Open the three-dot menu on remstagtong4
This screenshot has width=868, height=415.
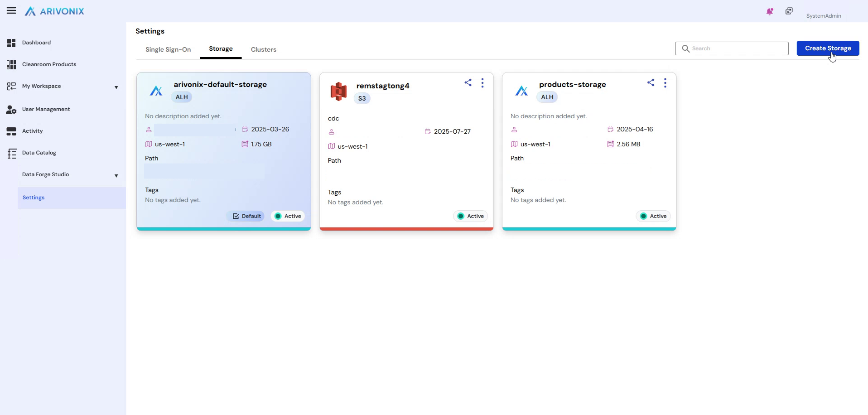point(482,83)
